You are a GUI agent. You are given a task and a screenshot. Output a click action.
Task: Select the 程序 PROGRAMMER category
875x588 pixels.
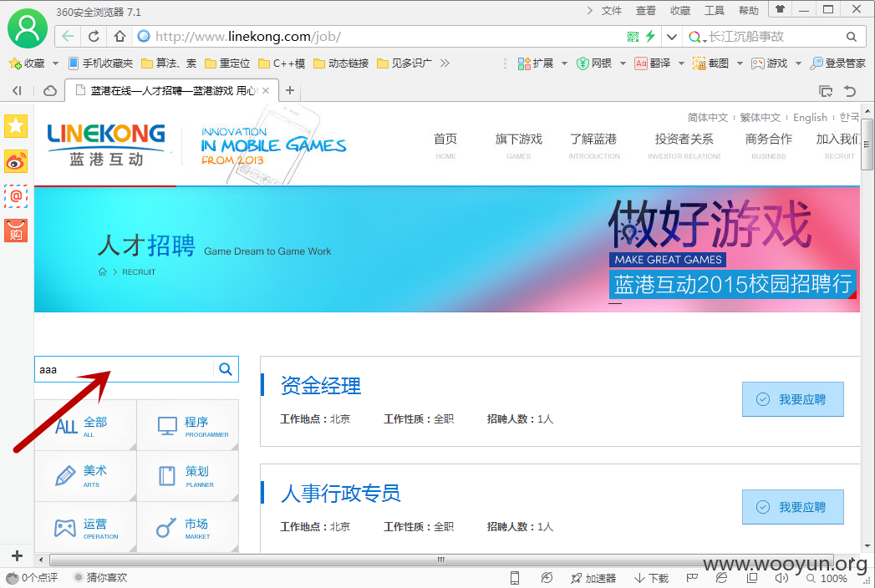(x=187, y=425)
